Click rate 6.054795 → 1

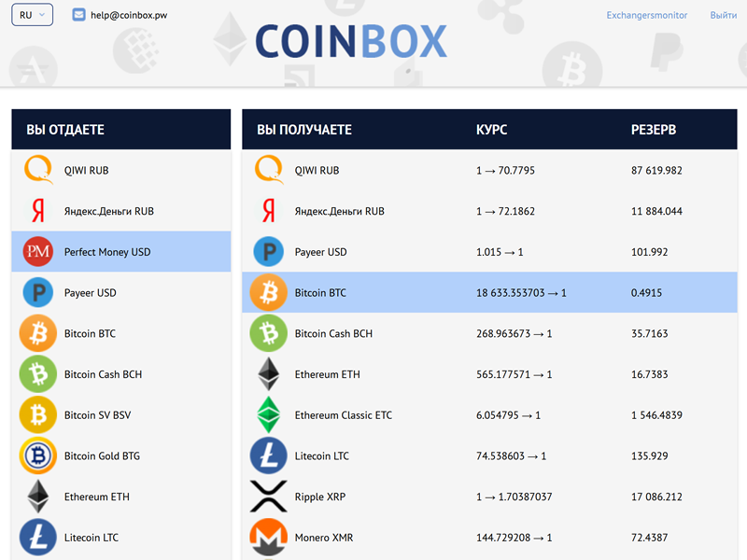pos(508,415)
